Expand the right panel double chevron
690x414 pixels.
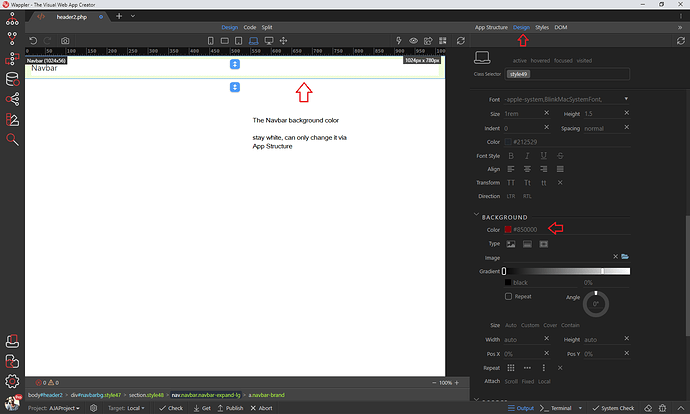[680, 27]
